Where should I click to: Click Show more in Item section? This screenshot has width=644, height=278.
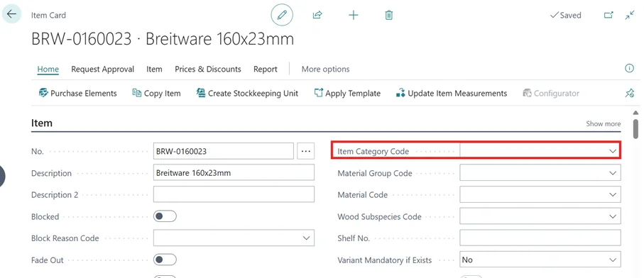point(604,124)
